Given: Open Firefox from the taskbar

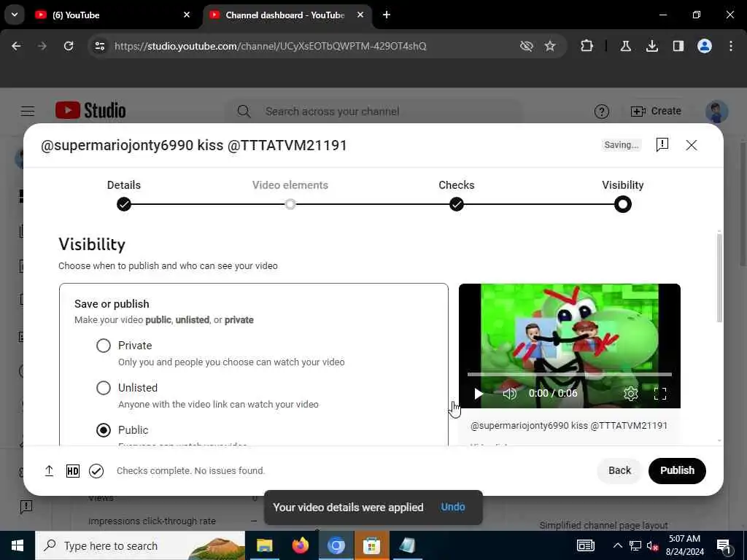Looking at the screenshot, I should (x=300, y=545).
